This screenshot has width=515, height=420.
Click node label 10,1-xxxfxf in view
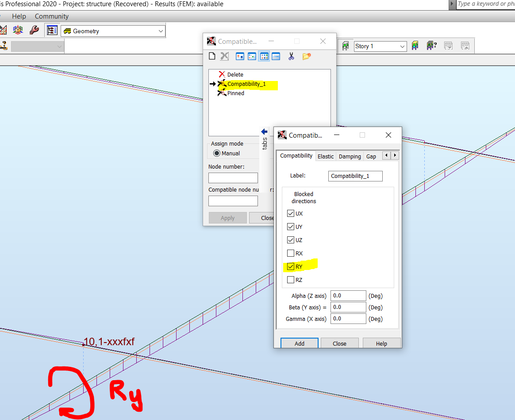109,342
